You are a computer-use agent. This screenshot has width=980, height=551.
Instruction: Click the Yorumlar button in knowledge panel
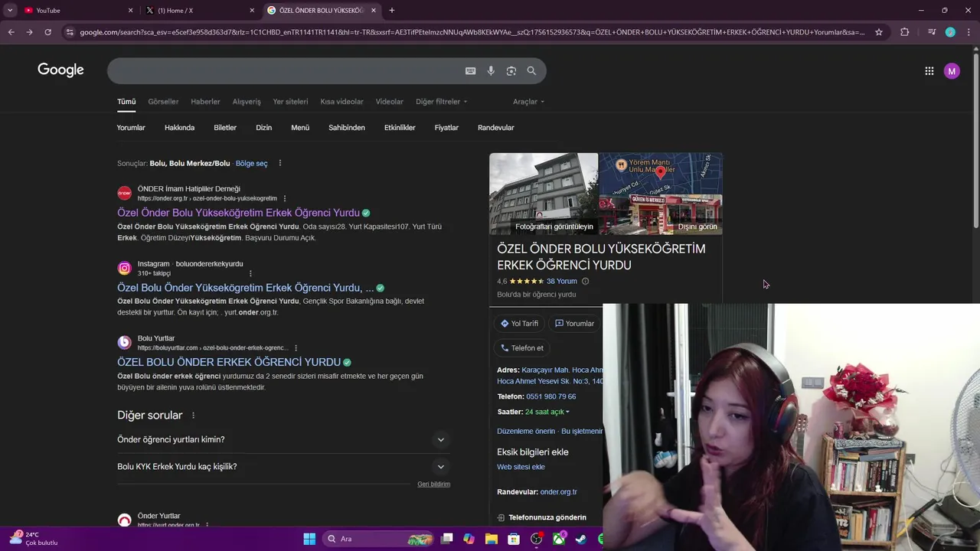(x=574, y=324)
